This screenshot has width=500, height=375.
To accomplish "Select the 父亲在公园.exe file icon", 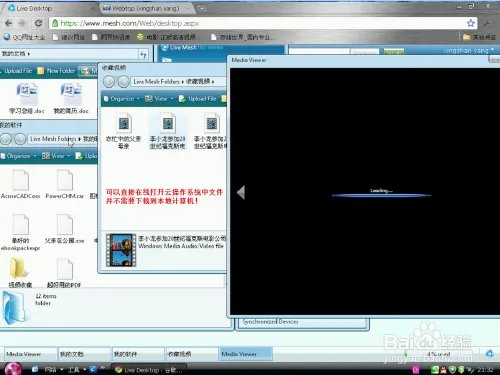I will [65, 225].
